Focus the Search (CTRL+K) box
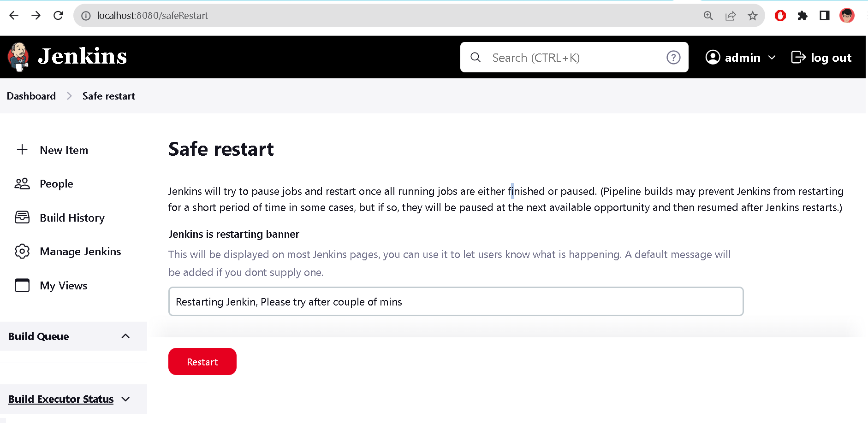 [x=574, y=57]
